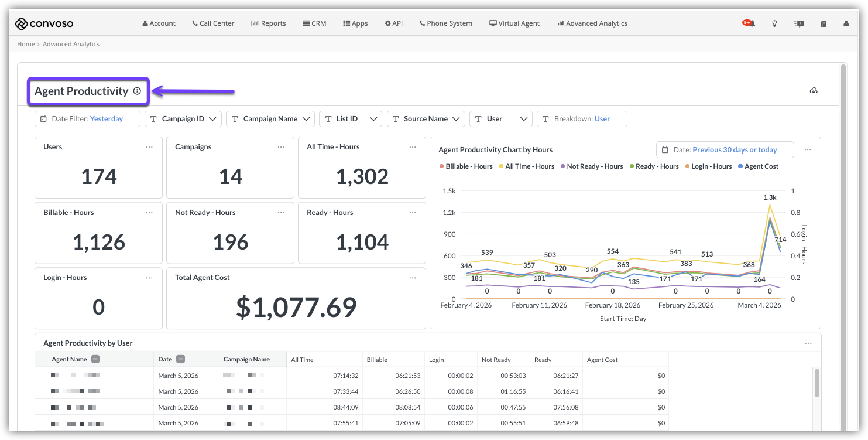Open the feedback chat bubble icon
This screenshot has width=868, height=440.
(x=799, y=23)
